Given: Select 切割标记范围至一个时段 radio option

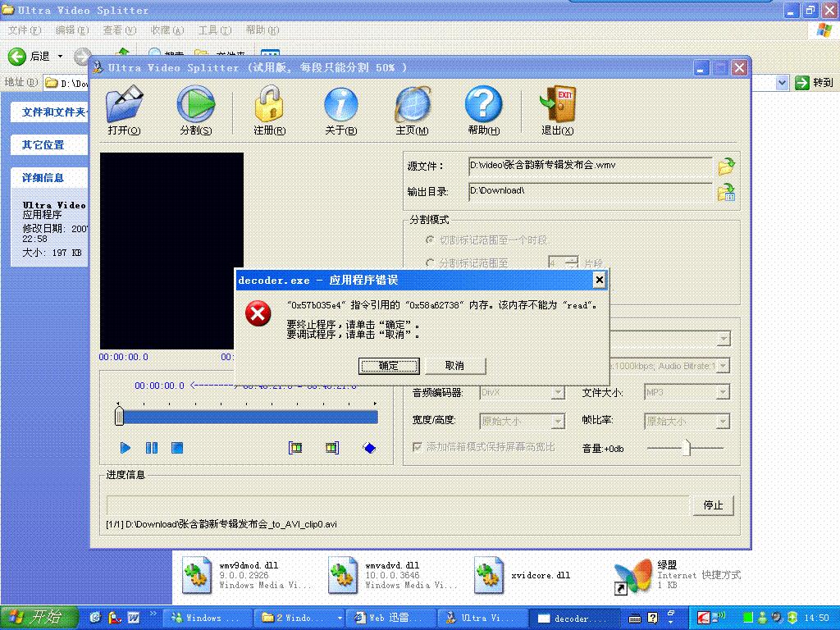Looking at the screenshot, I should point(429,240).
